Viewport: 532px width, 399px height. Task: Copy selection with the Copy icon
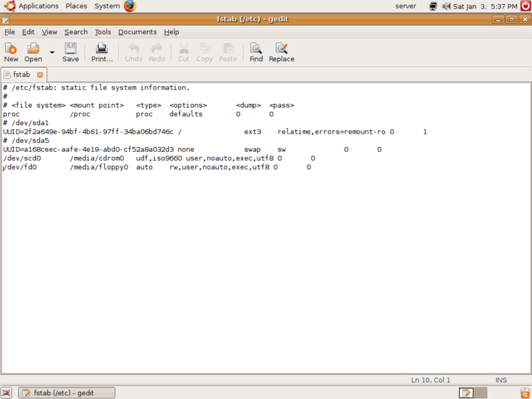[204, 53]
